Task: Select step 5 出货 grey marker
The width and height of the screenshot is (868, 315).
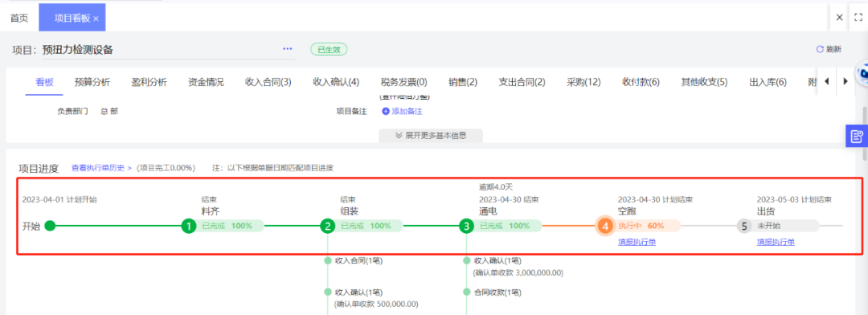Action: pos(744,226)
